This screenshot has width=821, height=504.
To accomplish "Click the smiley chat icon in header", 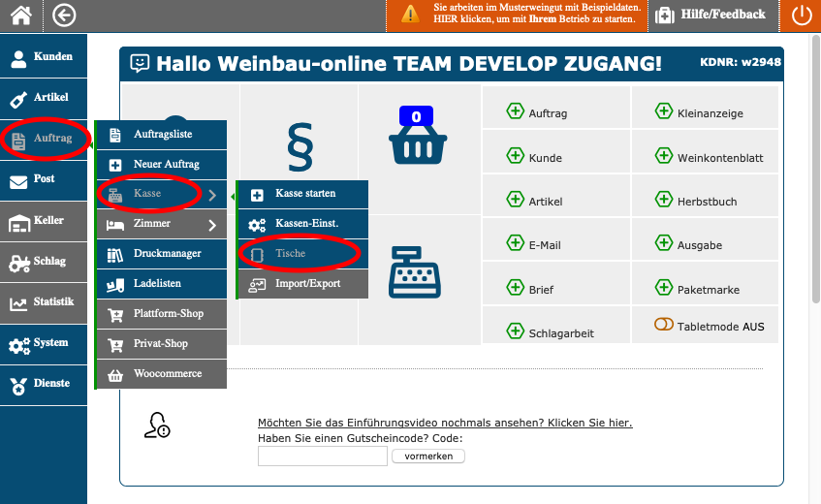I will (x=141, y=64).
